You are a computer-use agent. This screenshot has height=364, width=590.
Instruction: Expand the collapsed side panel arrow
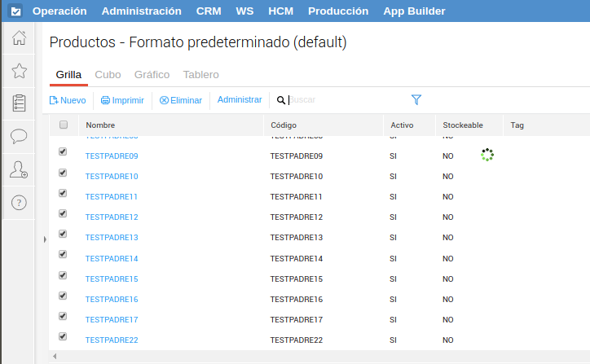(44, 240)
